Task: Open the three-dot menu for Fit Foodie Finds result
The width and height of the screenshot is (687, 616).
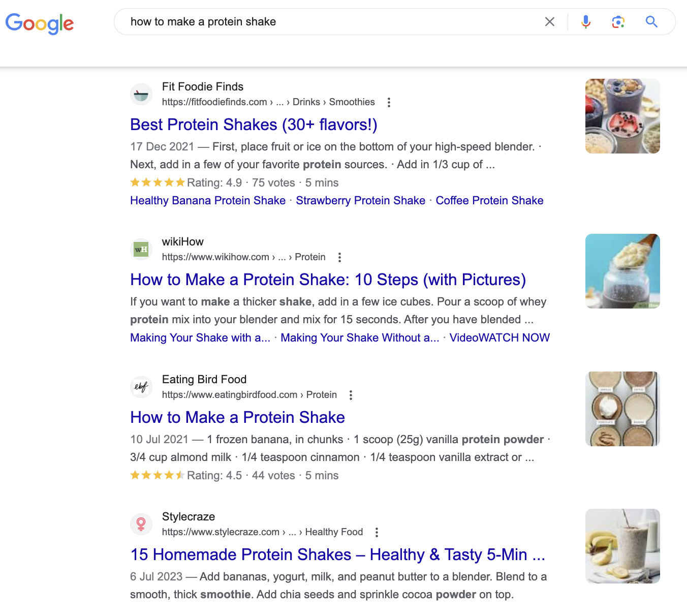Action: coord(388,102)
